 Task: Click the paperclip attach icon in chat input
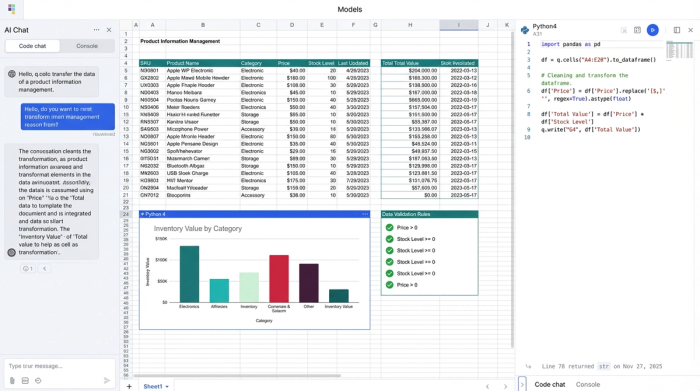(x=12, y=381)
